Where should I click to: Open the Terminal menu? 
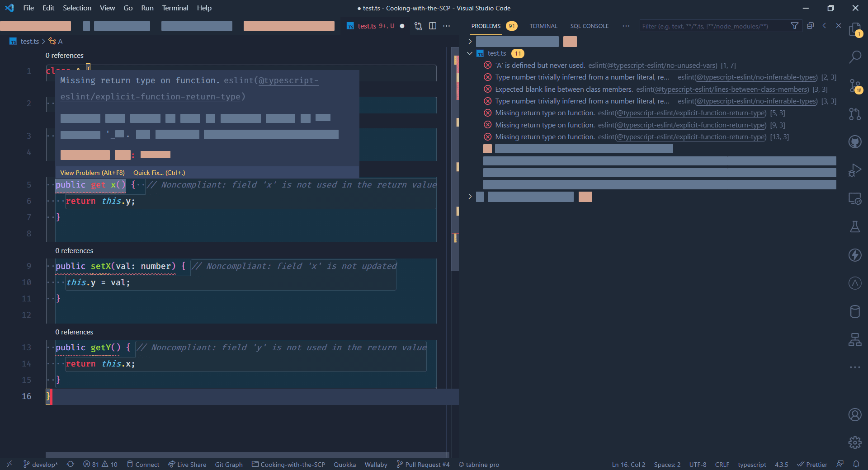click(175, 8)
